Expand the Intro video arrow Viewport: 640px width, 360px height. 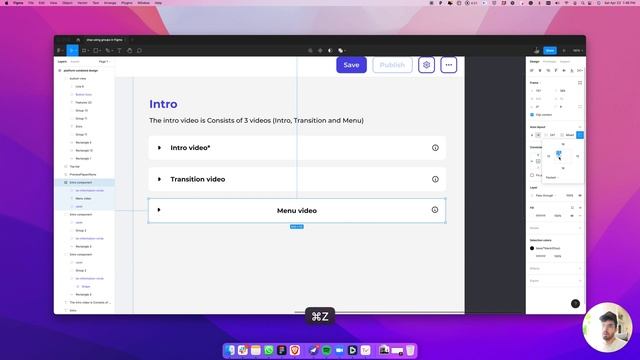(159, 148)
